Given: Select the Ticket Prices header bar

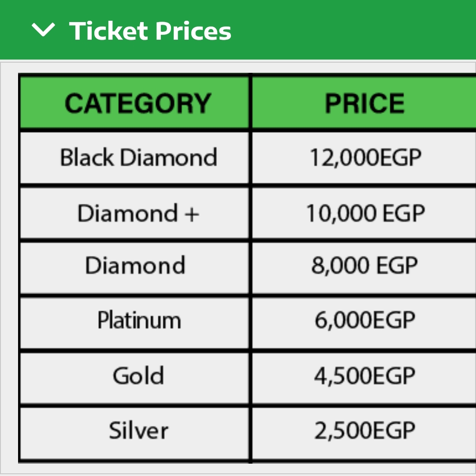Looking at the screenshot, I should [238, 30].
